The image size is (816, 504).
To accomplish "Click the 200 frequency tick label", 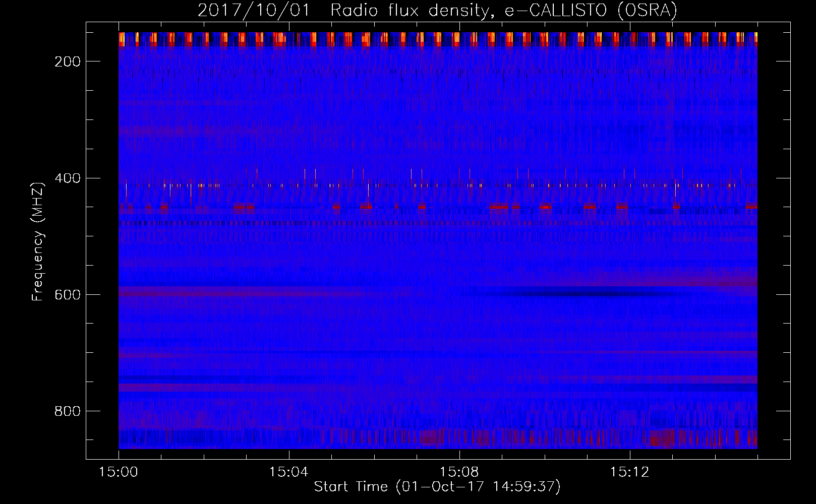I will (x=68, y=61).
